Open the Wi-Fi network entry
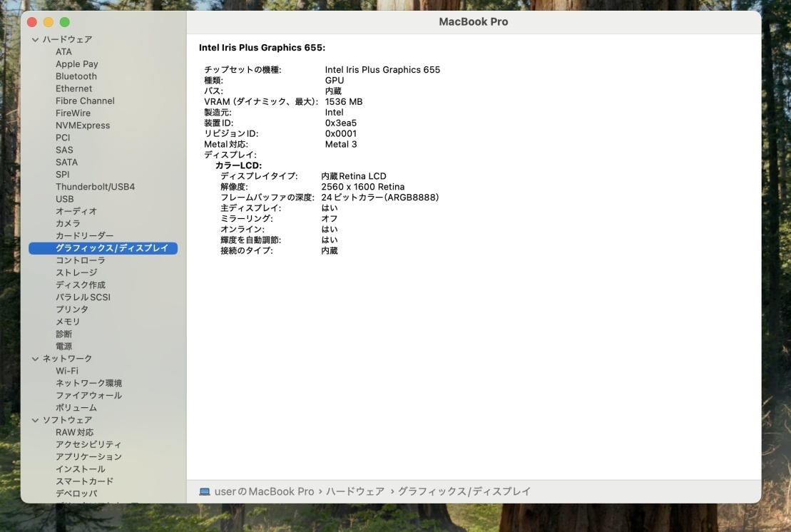791x532 pixels. tap(67, 371)
